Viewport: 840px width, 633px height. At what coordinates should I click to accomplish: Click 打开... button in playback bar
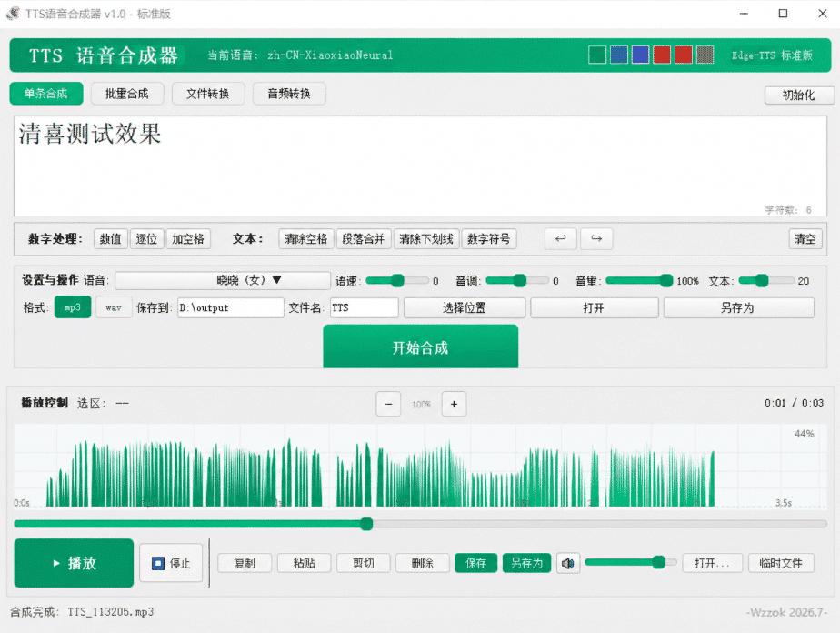pyautogui.click(x=713, y=563)
